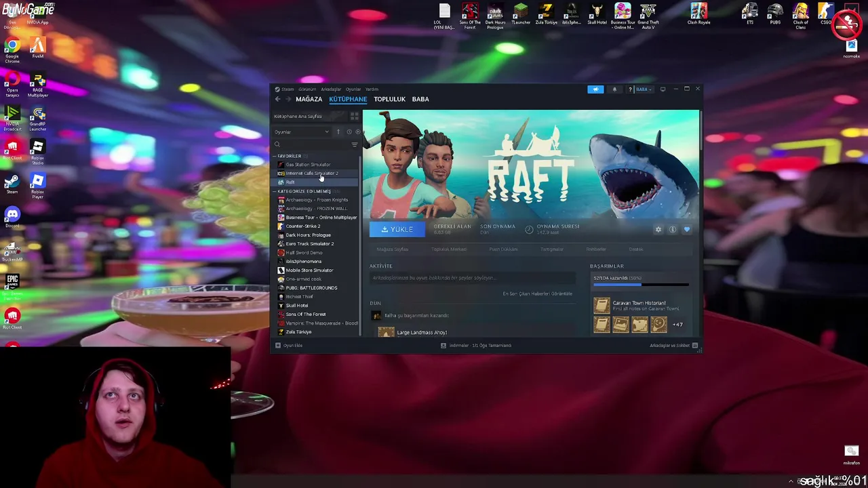This screenshot has width=868, height=488.
Task: Go to BABA profile tab
Action: tap(420, 99)
